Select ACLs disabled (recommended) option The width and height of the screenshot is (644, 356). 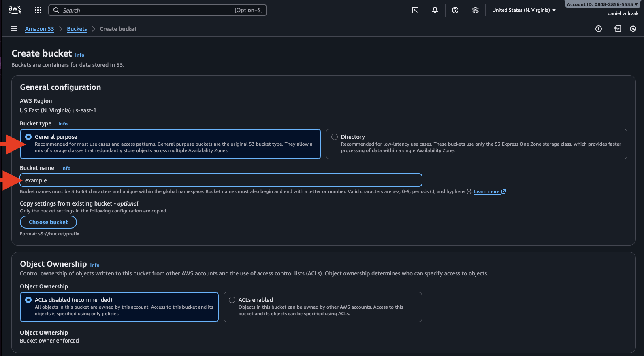click(x=28, y=300)
